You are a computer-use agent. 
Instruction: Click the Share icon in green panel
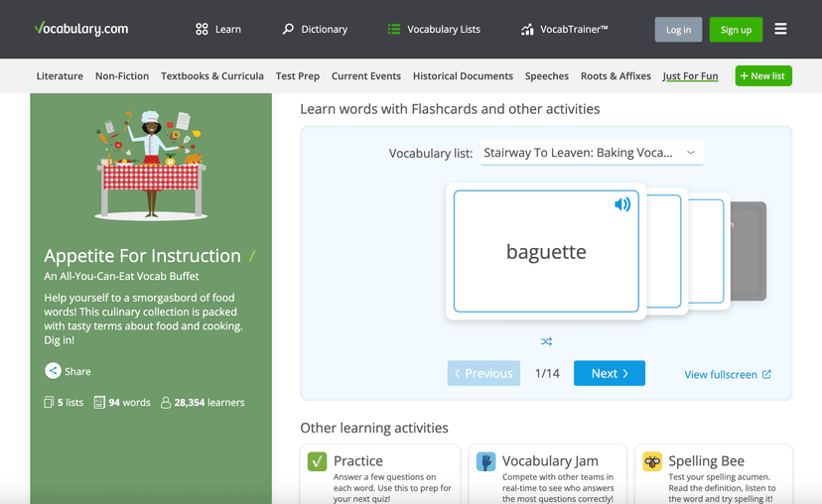coord(54,371)
